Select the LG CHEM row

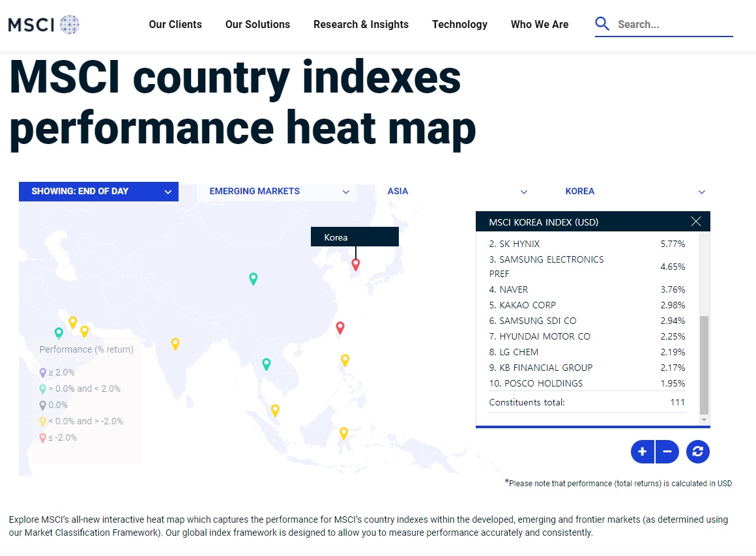coord(587,352)
